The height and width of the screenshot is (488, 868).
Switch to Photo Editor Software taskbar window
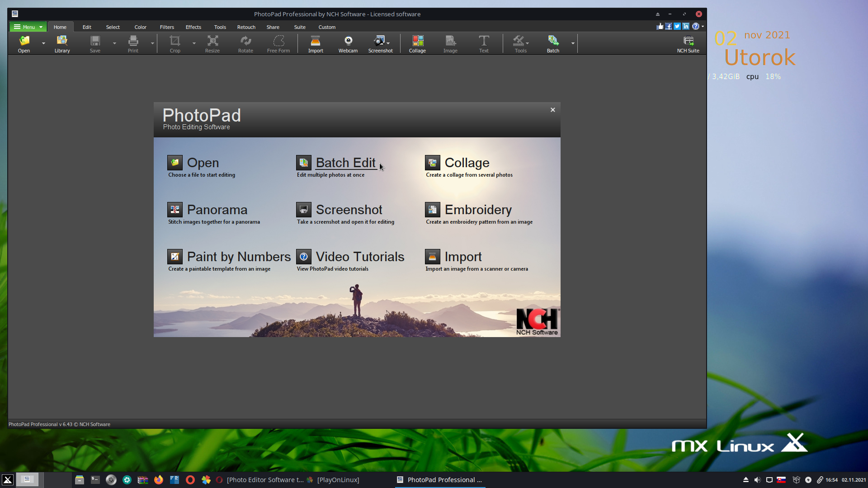pyautogui.click(x=260, y=480)
